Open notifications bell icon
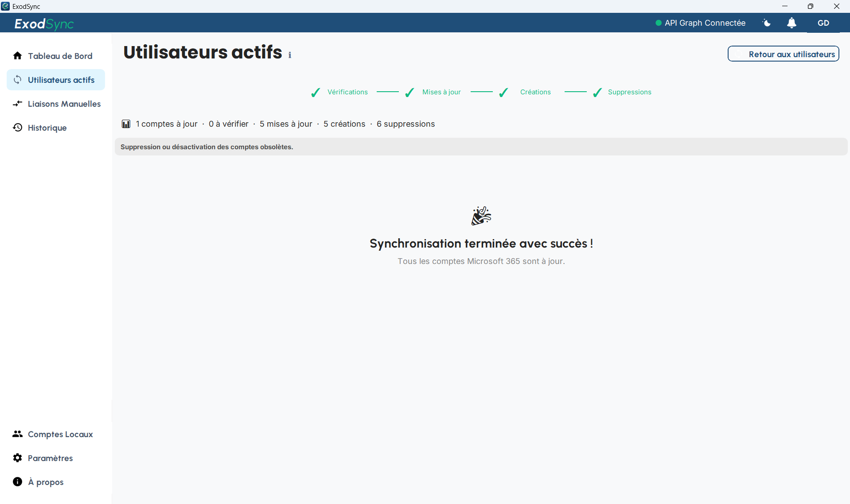 point(792,23)
